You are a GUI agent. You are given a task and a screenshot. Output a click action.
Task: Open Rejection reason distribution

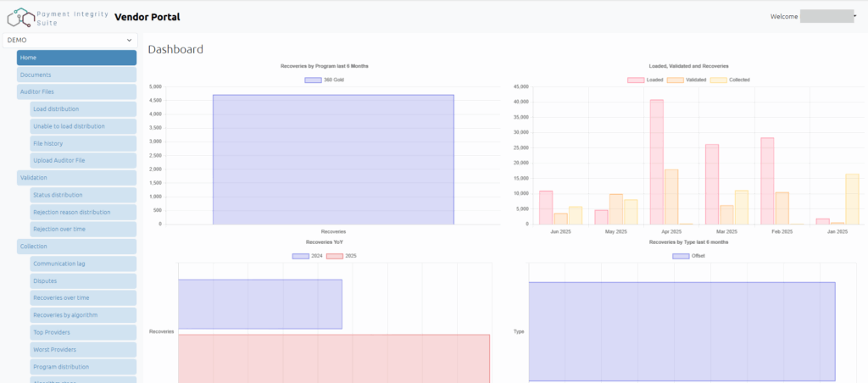point(82,212)
